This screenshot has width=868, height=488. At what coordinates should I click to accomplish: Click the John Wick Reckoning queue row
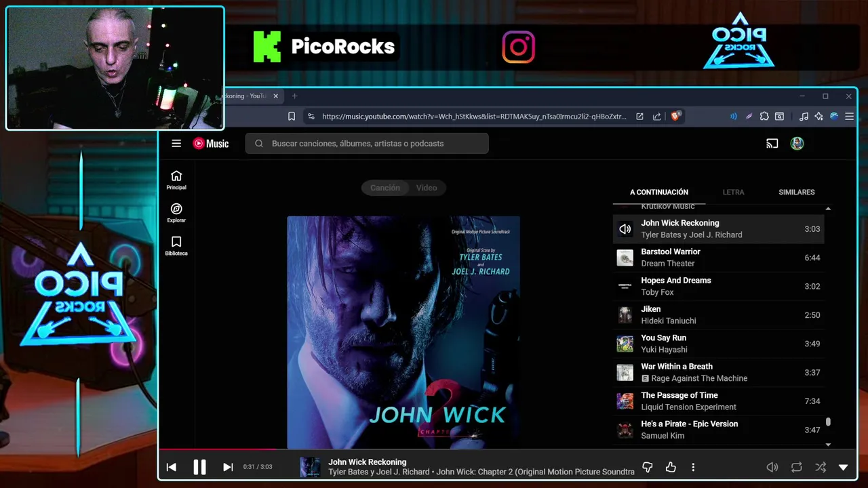[719, 229]
